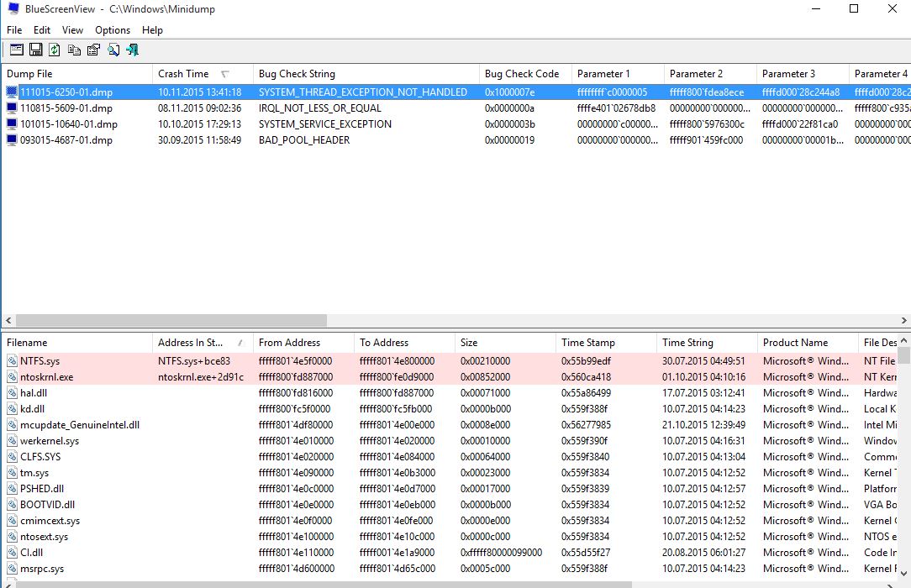This screenshot has height=588, width=911.
Task: Select the IRQL_NOT_LESS_OR_EQUAL crash entry
Action: click(455, 108)
